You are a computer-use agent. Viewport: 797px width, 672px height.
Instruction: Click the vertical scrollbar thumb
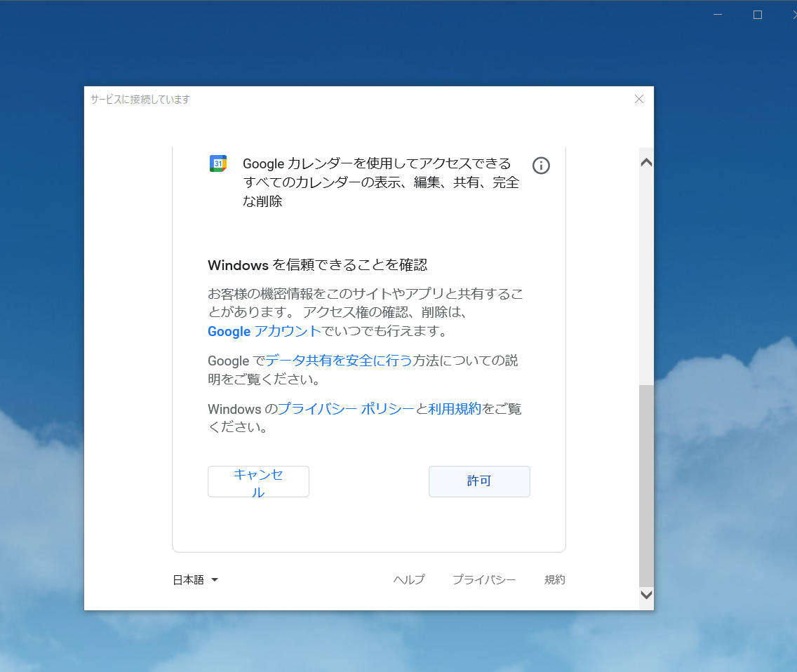tap(647, 485)
